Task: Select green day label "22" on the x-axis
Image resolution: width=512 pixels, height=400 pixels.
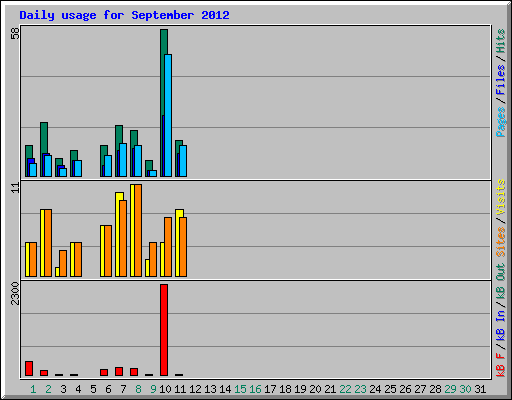Action: tap(345, 389)
